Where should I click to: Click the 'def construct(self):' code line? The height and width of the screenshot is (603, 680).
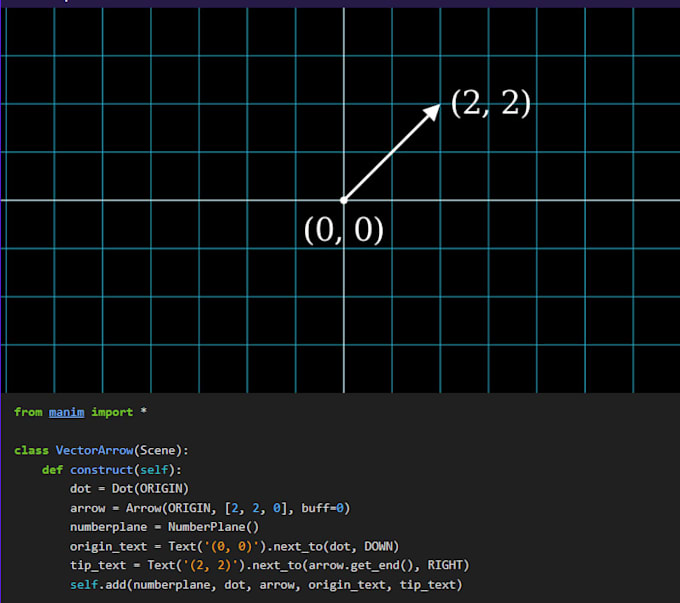click(112, 470)
